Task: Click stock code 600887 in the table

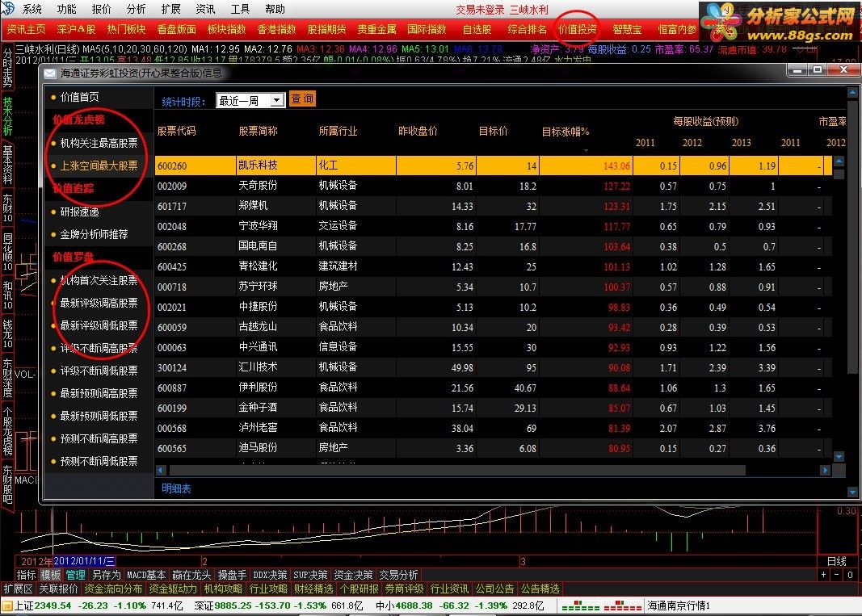Action: (171, 388)
